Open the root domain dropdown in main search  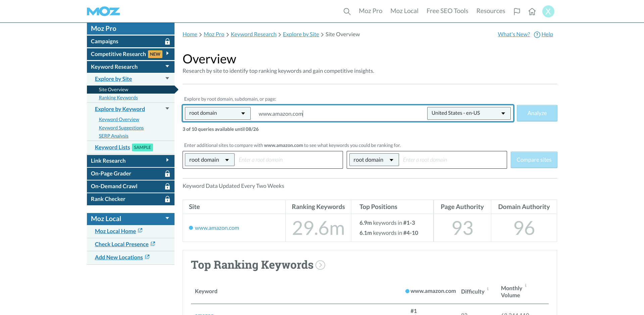coord(218,113)
